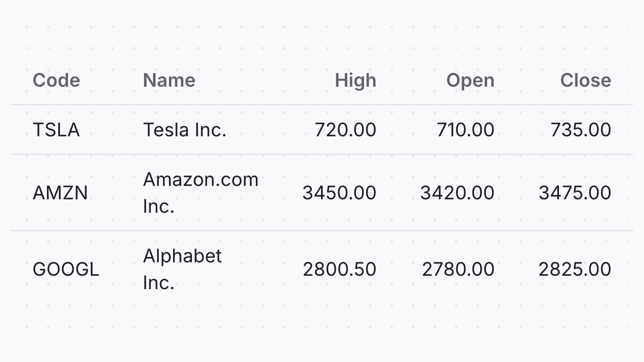Select Tesla's Open value 710.00
The width and height of the screenshot is (644, 362).
pos(465,130)
